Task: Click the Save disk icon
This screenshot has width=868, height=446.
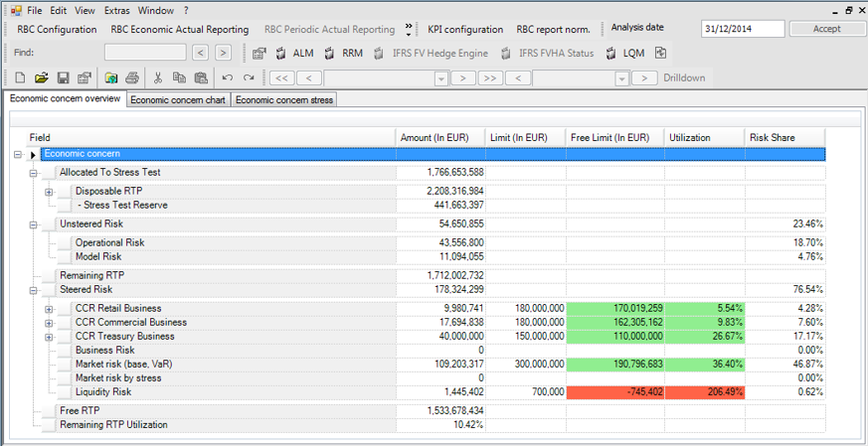Action: coord(63,77)
